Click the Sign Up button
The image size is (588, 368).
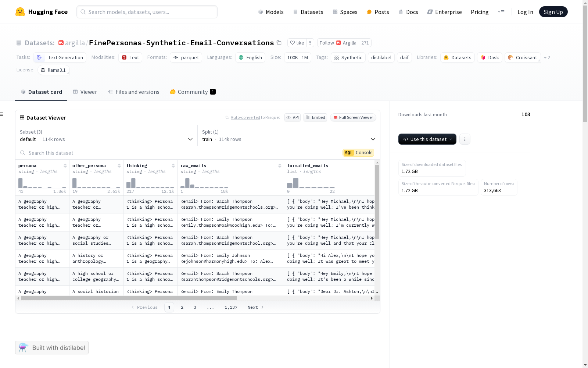pyautogui.click(x=553, y=12)
